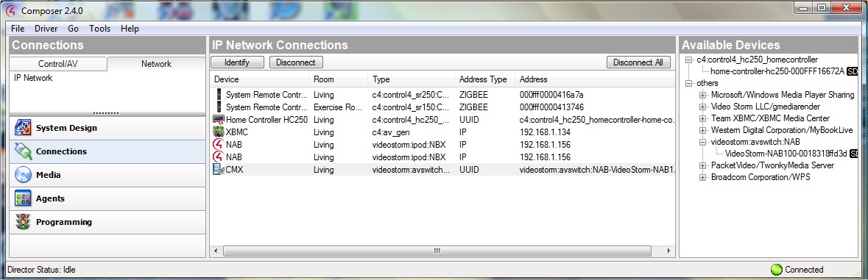The width and height of the screenshot is (868, 280).
Task: Click the c4:control4_sr250 type cell
Action: click(x=411, y=95)
